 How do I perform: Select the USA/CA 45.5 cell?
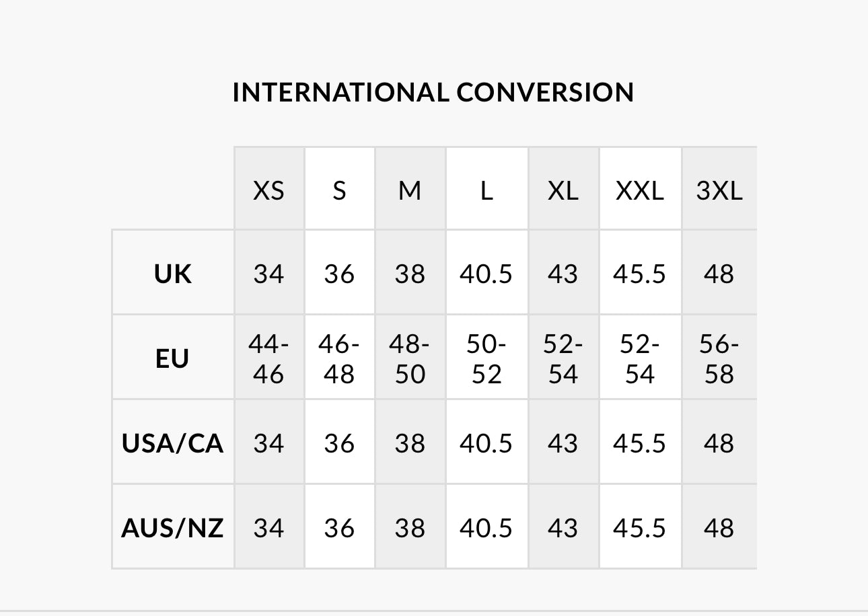[640, 443]
